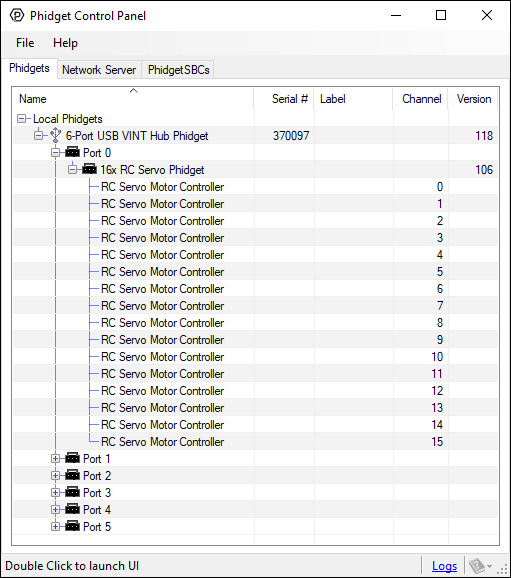Sort by the Channel column header
This screenshot has height=578, width=511.
(x=420, y=99)
